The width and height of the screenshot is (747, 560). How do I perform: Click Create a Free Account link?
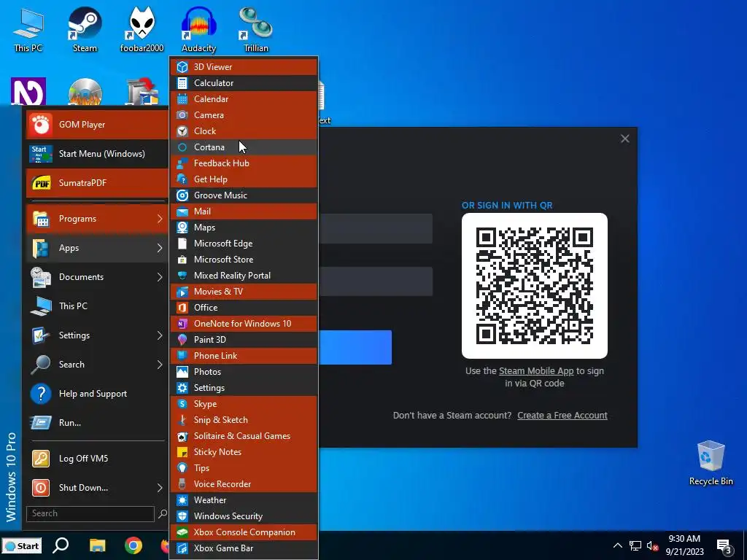[562, 415]
